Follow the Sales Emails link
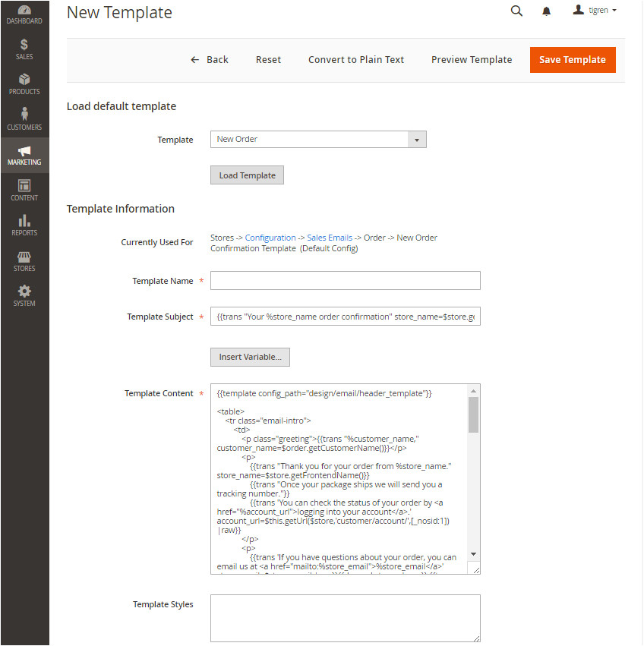 (x=330, y=238)
